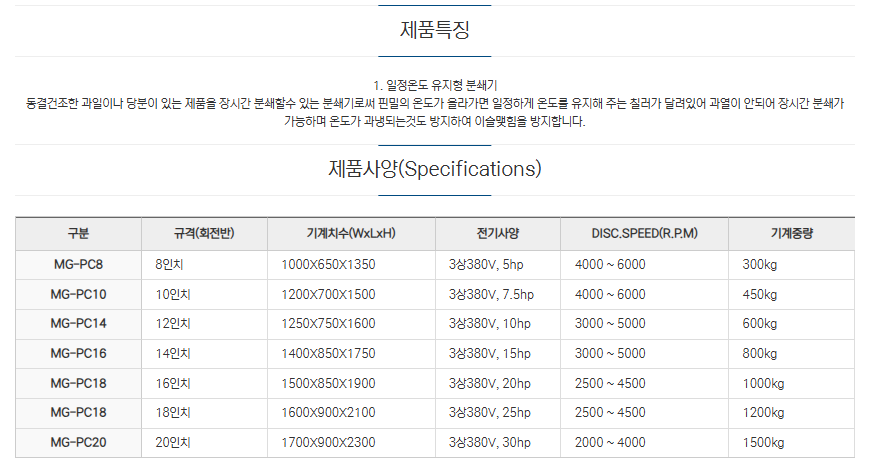
Task: Click the 3상380V, 7.5hp power cell
Action: pyautogui.click(x=498, y=294)
